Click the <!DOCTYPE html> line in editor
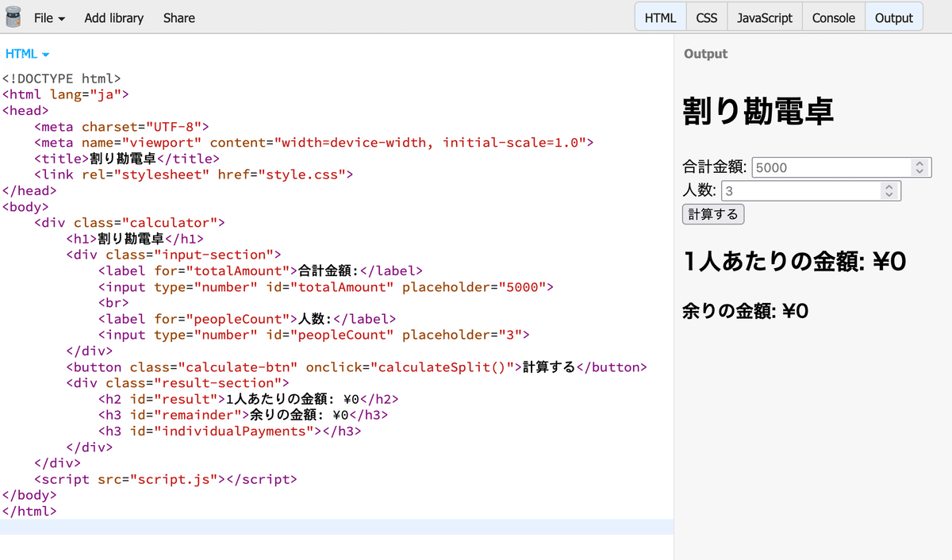Viewport: 952px width, 560px height. coord(62,79)
